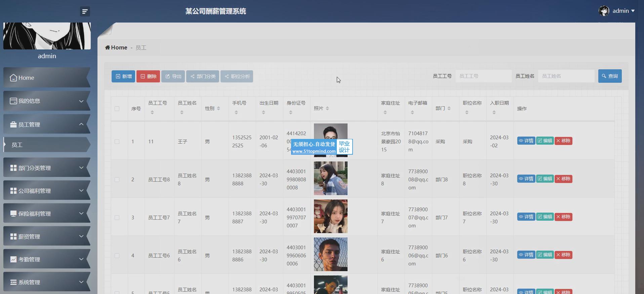Go to Home menu label in sidebar

(26, 78)
